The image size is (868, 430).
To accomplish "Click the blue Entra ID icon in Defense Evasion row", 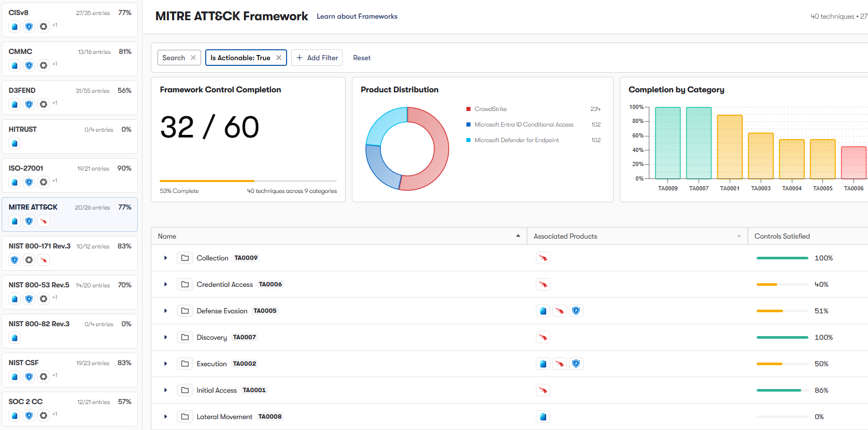I will click(x=543, y=311).
